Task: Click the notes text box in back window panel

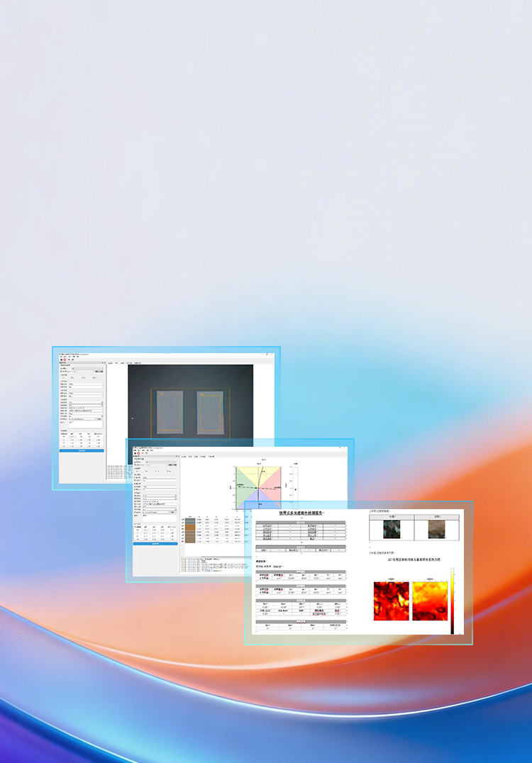Action: (x=86, y=425)
